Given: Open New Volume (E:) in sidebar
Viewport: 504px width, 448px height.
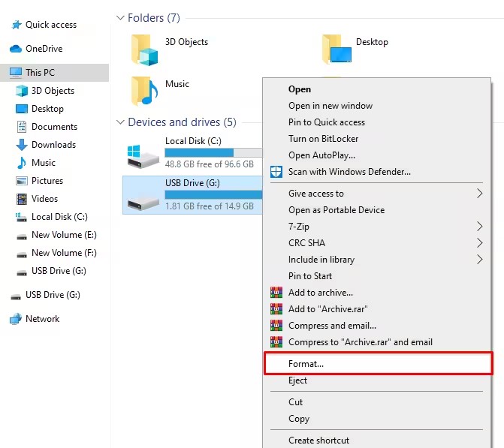Looking at the screenshot, I should coord(64,235).
